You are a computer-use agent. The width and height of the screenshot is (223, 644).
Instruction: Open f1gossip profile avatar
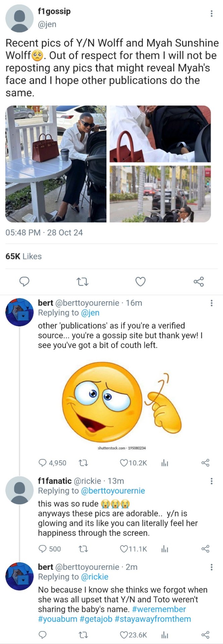[20, 18]
